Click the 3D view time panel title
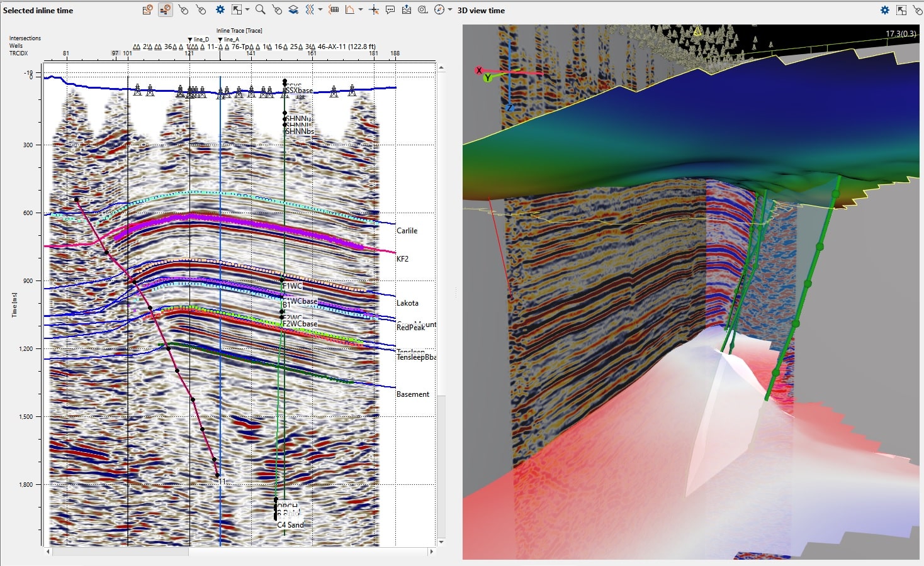924x566 pixels. (x=481, y=11)
